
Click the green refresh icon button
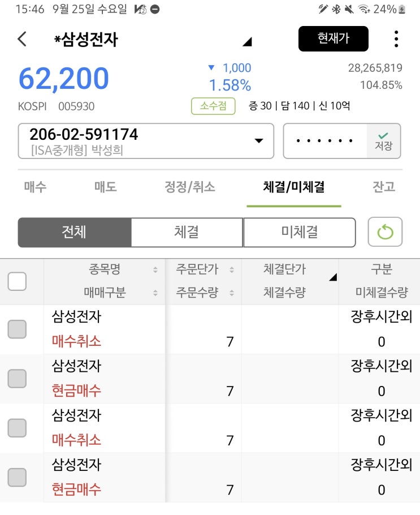(385, 232)
